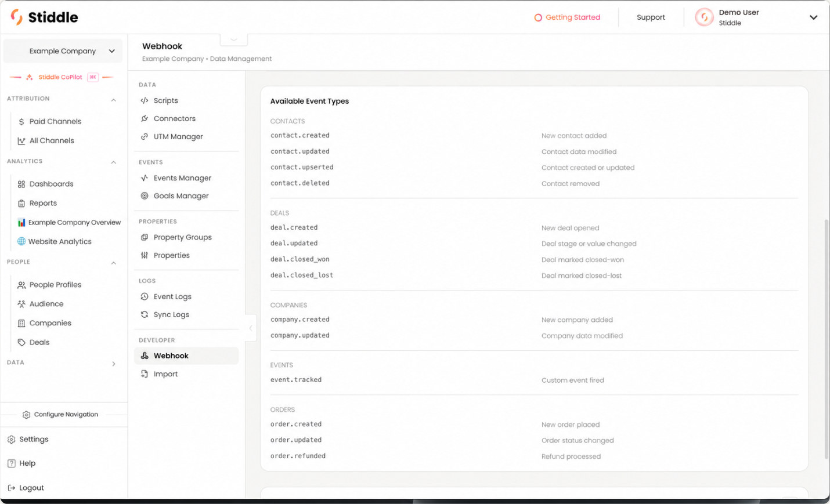Image resolution: width=830 pixels, height=504 pixels.
Task: Click the Sync Logs refresh icon
Action: tap(145, 314)
